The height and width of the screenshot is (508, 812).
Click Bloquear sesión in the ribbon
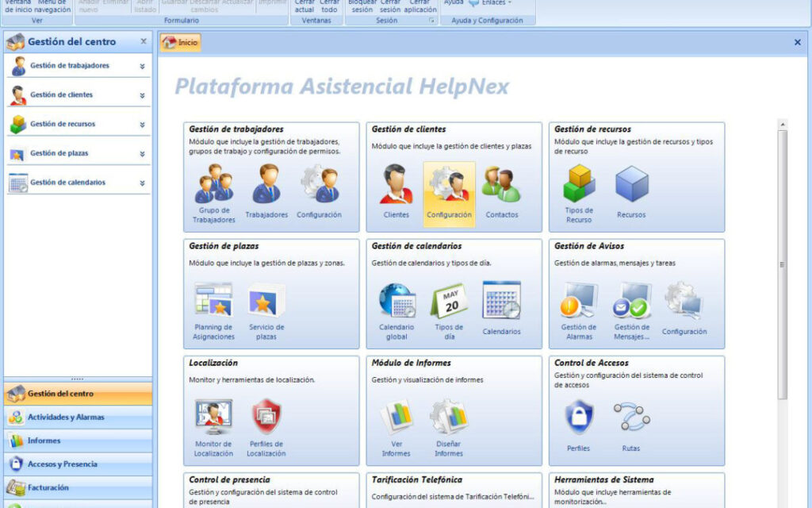point(362,6)
